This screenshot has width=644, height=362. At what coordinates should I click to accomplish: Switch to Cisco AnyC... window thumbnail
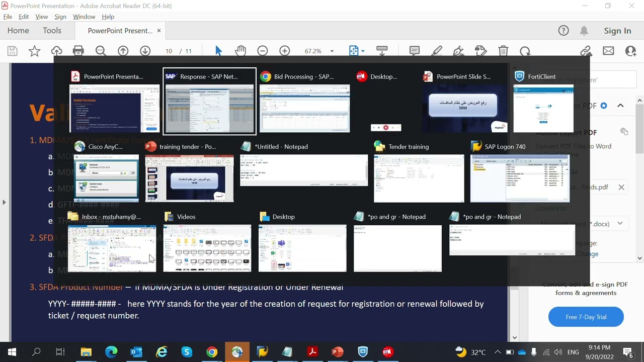click(x=106, y=171)
